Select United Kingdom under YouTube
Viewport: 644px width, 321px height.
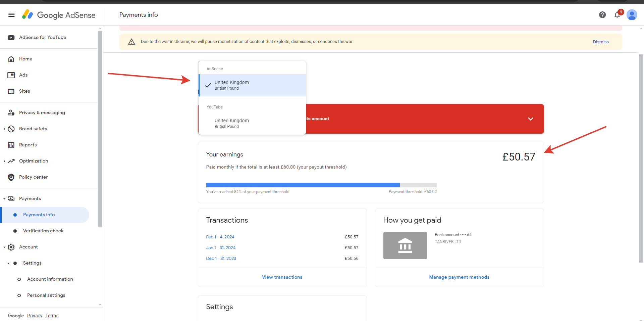(x=252, y=124)
